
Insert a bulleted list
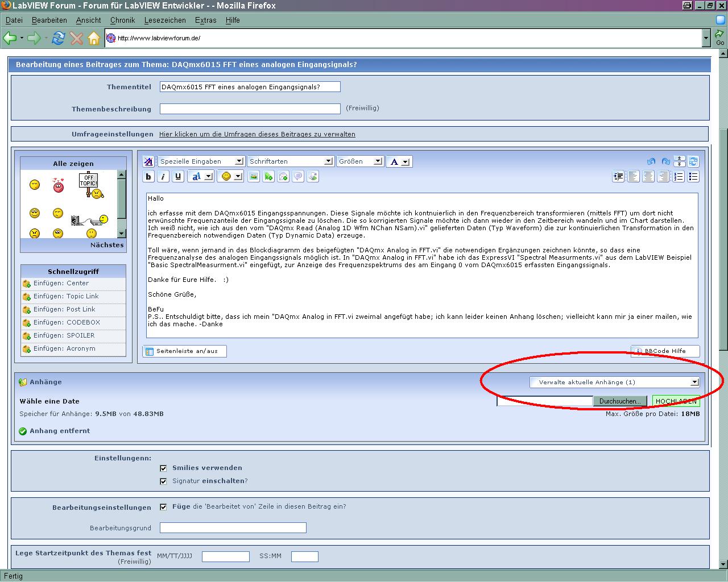click(x=693, y=177)
